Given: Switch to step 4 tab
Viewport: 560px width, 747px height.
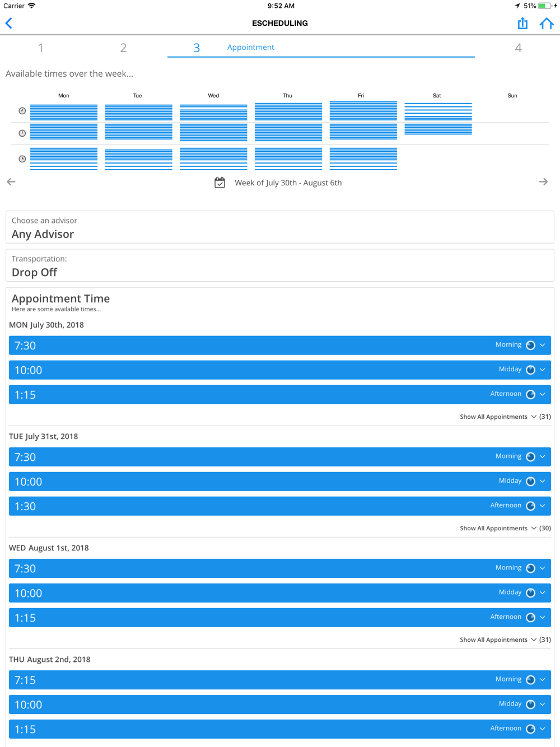Looking at the screenshot, I should click(x=518, y=48).
